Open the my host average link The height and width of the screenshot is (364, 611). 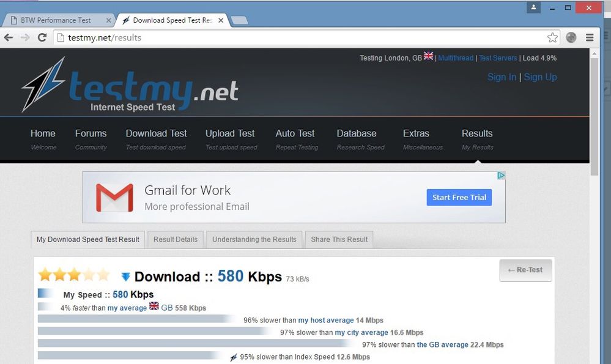click(326, 321)
